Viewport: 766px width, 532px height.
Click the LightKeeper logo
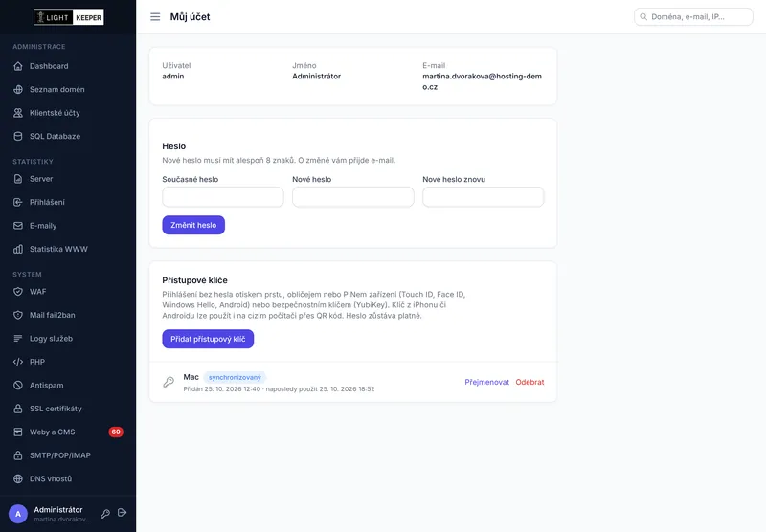pyautogui.click(x=68, y=17)
